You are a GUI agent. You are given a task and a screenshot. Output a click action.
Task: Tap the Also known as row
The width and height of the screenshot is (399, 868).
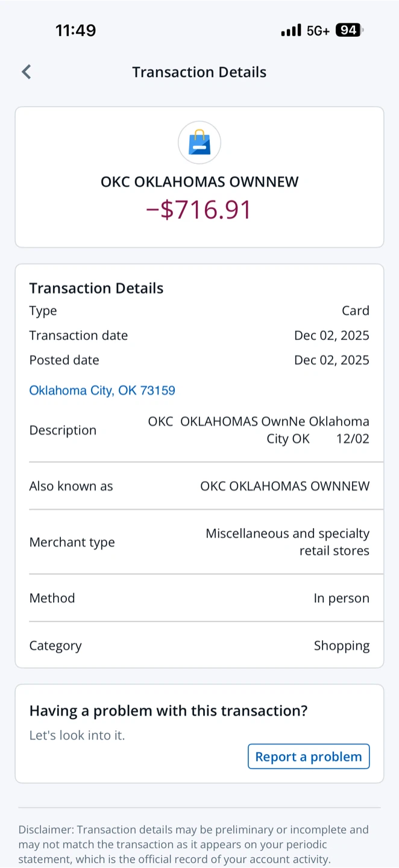point(199,486)
